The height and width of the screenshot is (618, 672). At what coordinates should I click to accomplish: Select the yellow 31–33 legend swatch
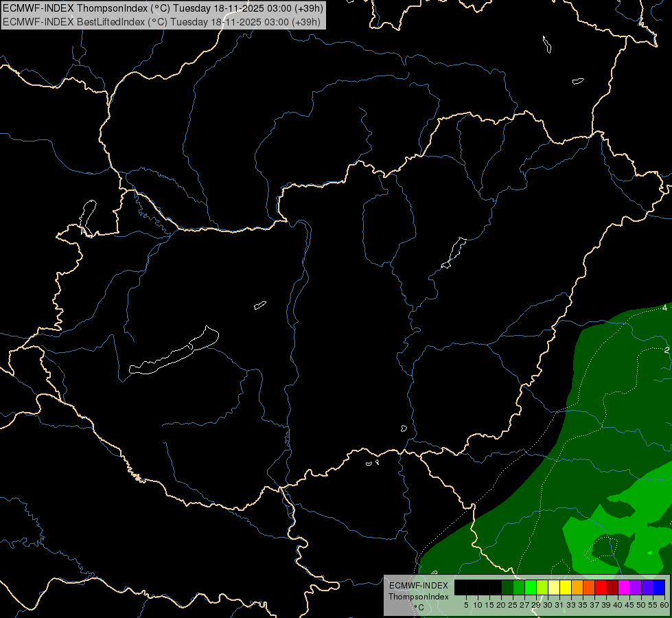click(x=566, y=587)
